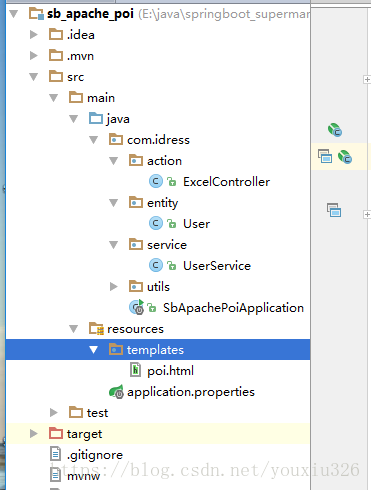Screen dimensions: 371x490
Task: Collapse the templates folder
Action: pyautogui.click(x=94, y=350)
